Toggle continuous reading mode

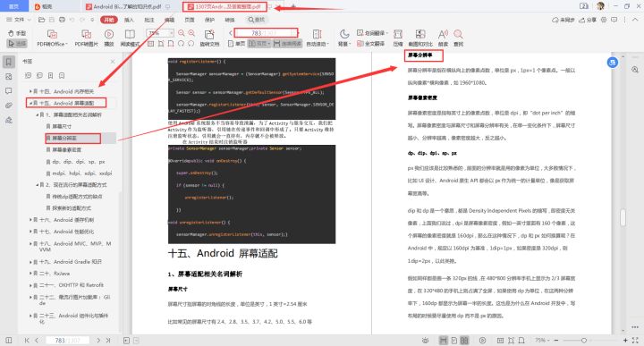tap(287, 43)
